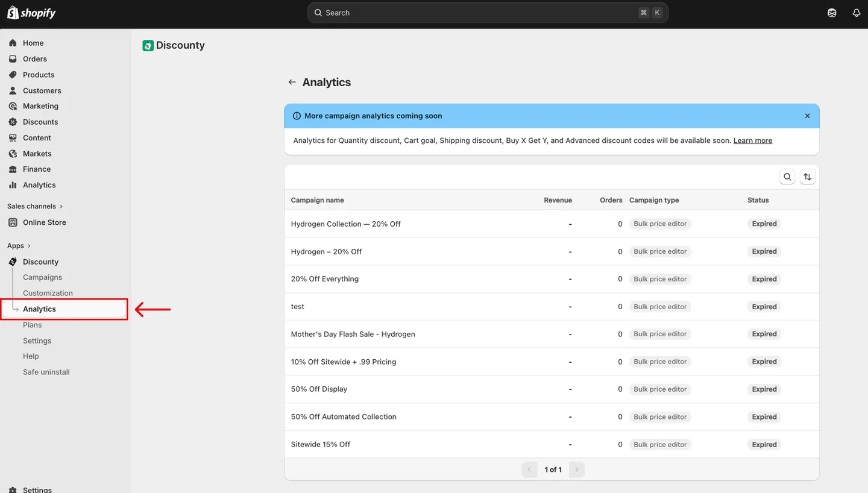This screenshot has height=493, width=868.
Task: Click the Products tag icon
Action: tap(13, 75)
